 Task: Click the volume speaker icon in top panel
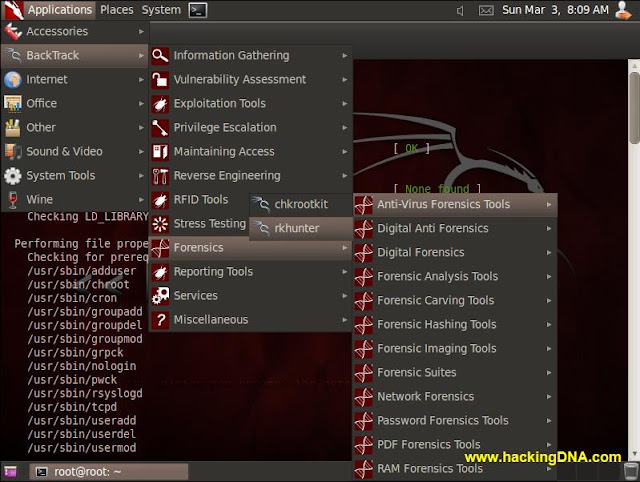(460, 11)
